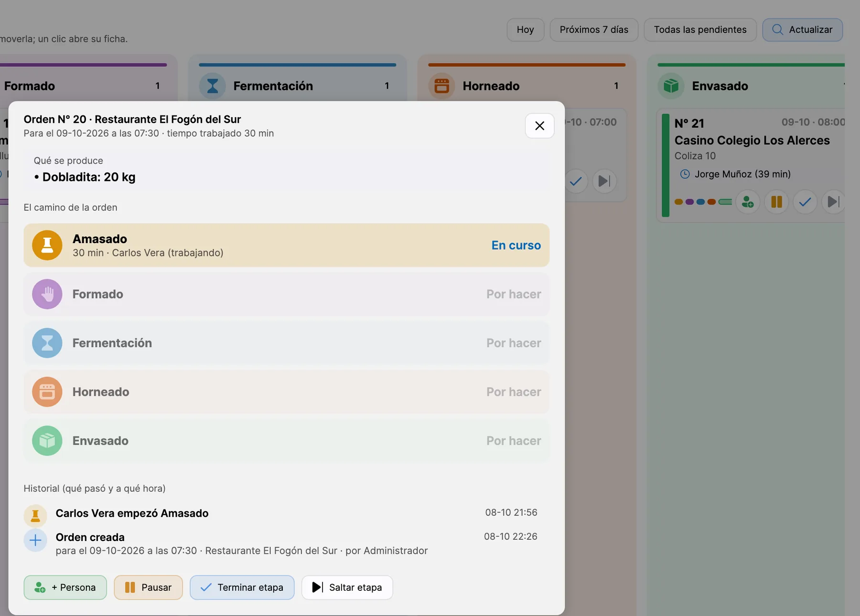Image resolution: width=860 pixels, height=616 pixels.
Task: Click the Orden N° 20 dialog title
Action: [x=132, y=119]
